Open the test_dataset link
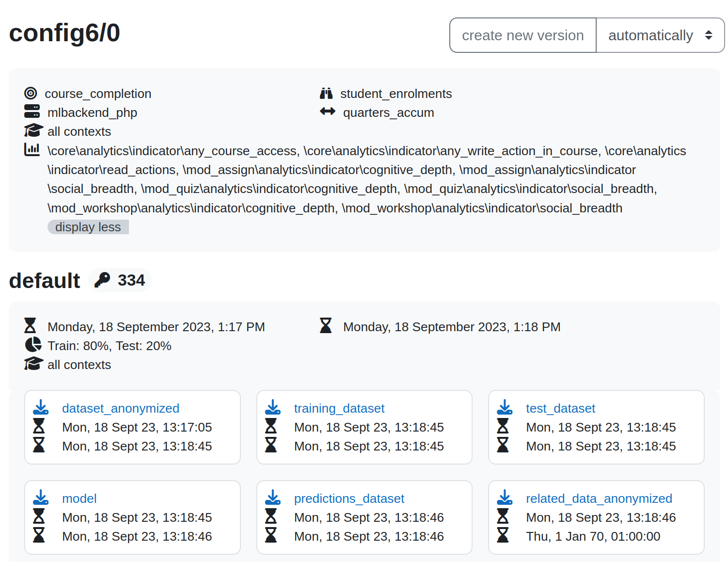This screenshot has height=562, width=728. pyautogui.click(x=560, y=408)
